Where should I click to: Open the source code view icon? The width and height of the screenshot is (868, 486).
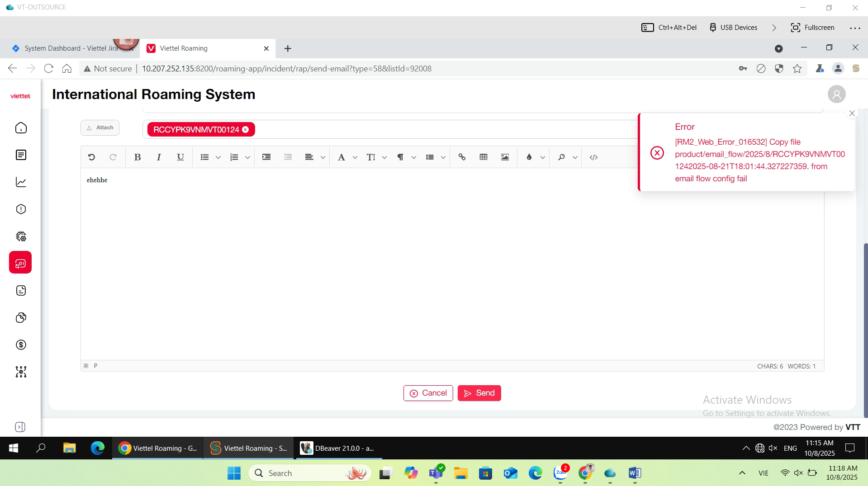[x=593, y=157]
